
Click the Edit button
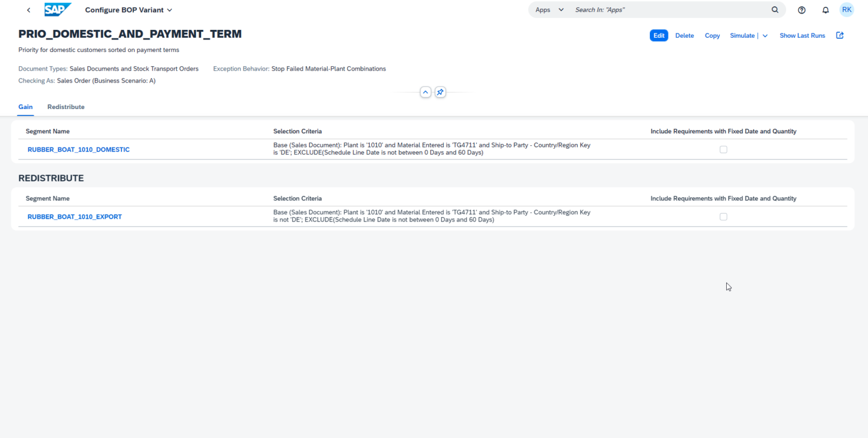[x=658, y=35]
